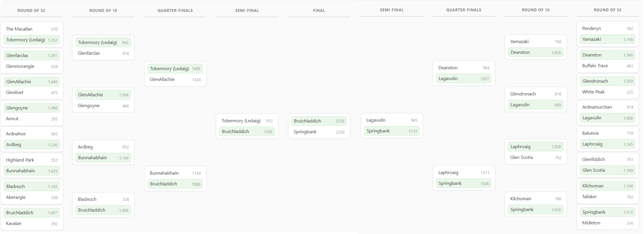Select Yamazaki in right Round of 16
Viewport: 644px width, 234px height.
tap(536, 42)
